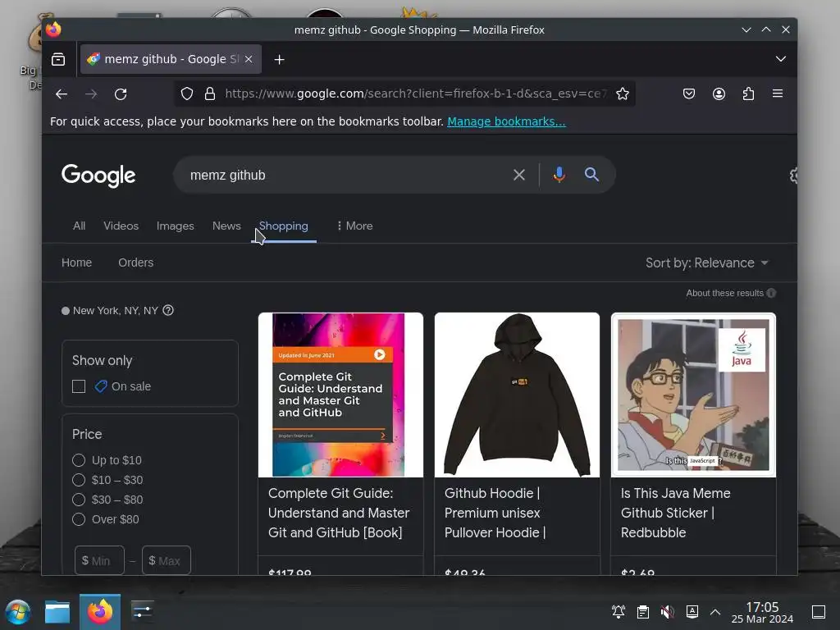Click the New York, NY location text
This screenshot has width=840, height=630.
pos(115,311)
